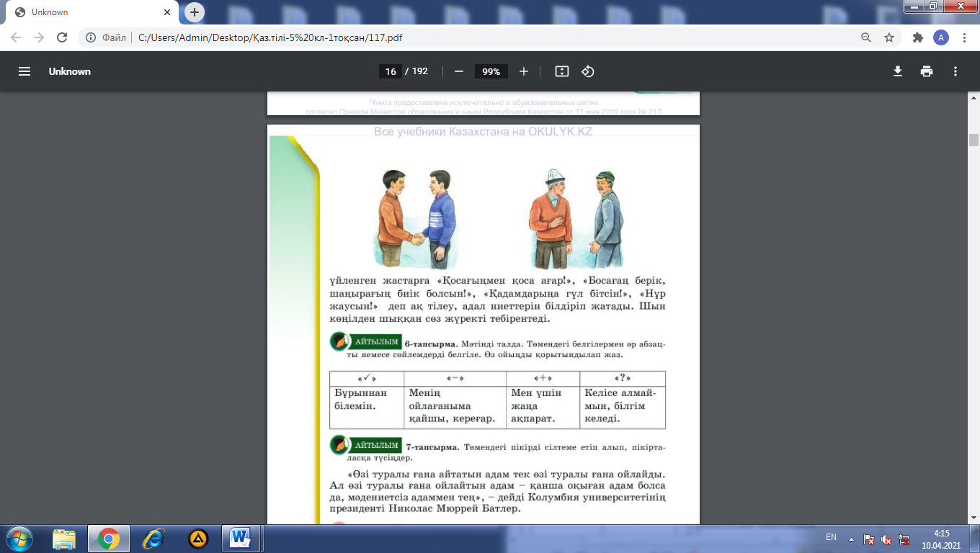
Task: Open the Chrome profile avatar
Action: 941,37
